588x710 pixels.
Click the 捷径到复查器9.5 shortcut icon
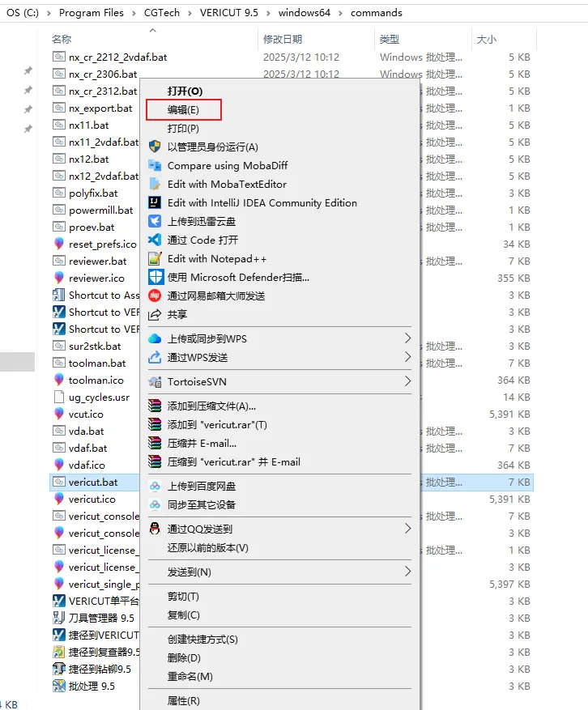(59, 652)
